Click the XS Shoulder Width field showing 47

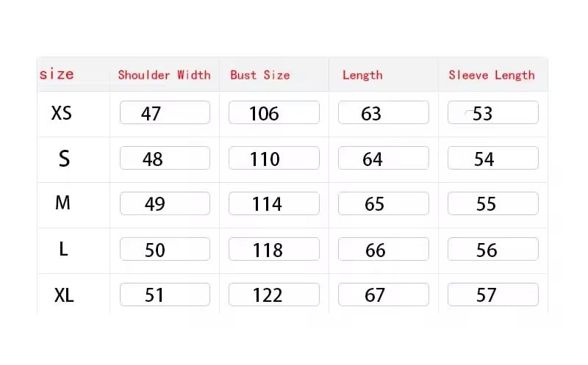pyautogui.click(x=165, y=113)
